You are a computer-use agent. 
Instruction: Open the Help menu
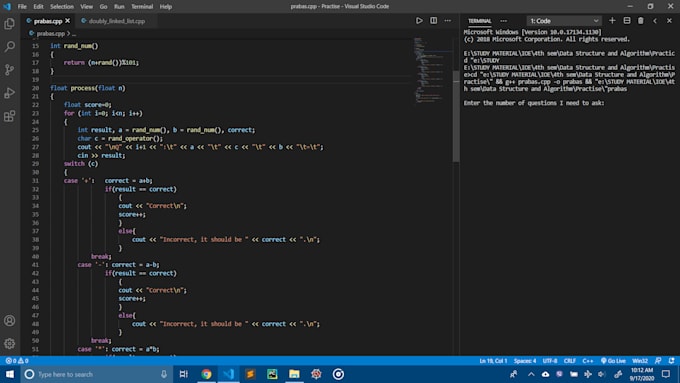(x=166, y=7)
